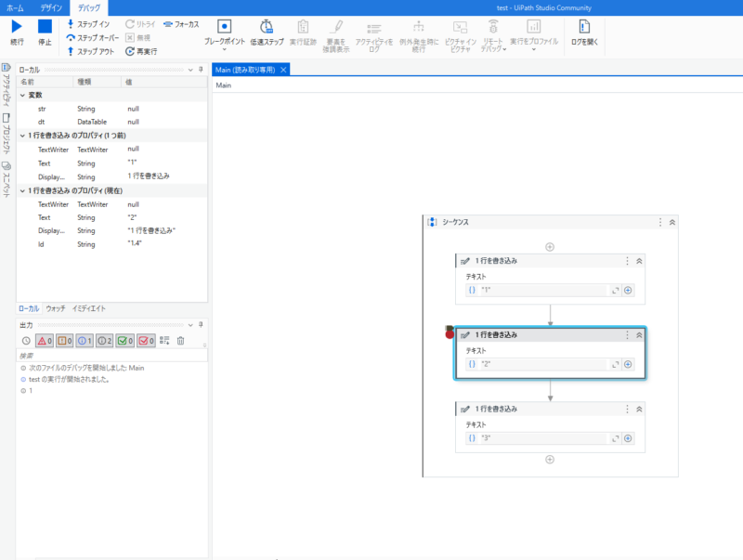Click the red breakpoint marker
The height and width of the screenshot is (560, 743).
click(450, 334)
